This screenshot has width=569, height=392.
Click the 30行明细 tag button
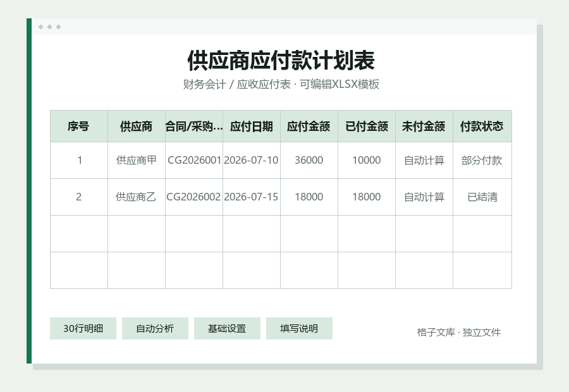83,329
